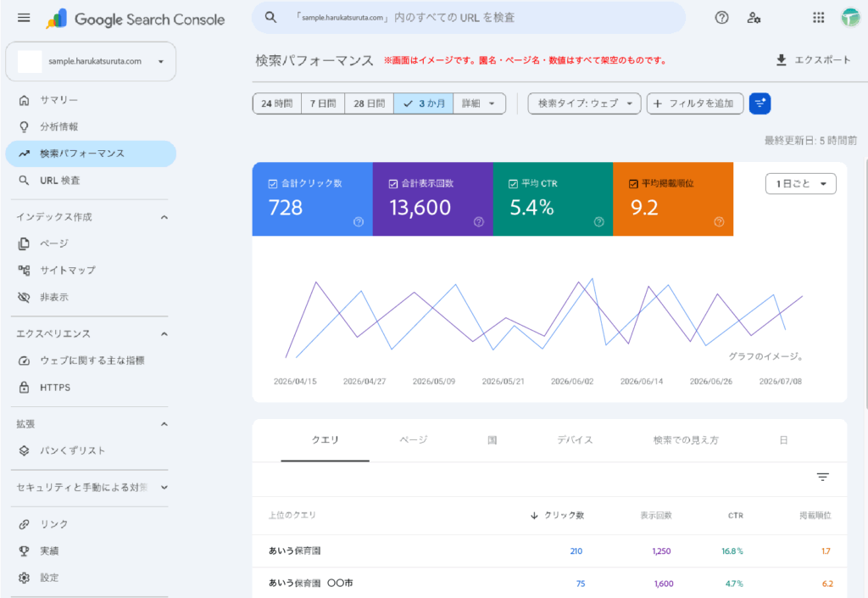Viewport: 868px width, 598px height.
Task: Open the 検索タイプ: ウェブ dropdown
Action: point(585,103)
